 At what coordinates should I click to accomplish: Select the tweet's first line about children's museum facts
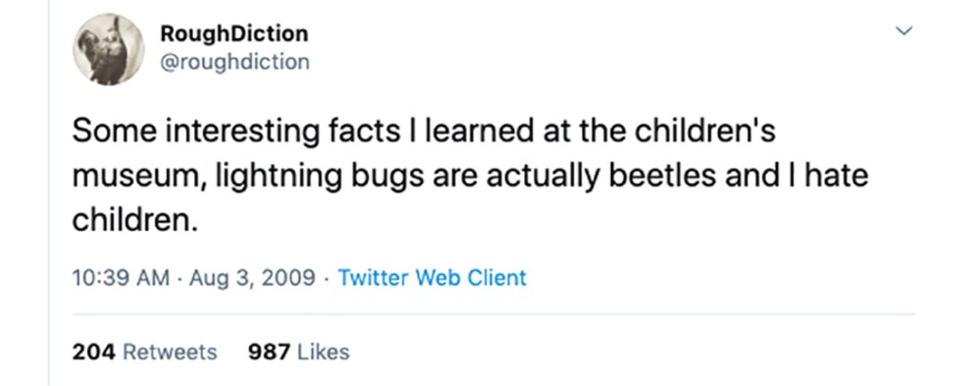coord(424,132)
